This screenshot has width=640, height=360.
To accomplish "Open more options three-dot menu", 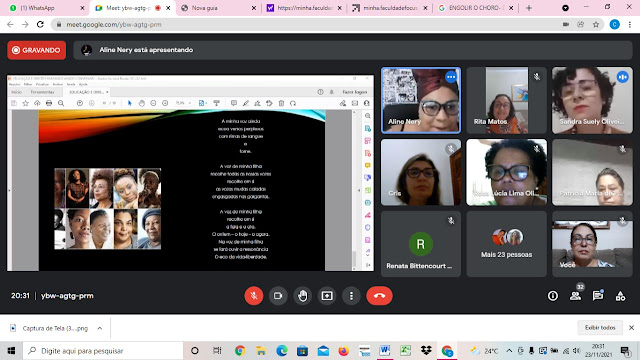I will tap(351, 296).
